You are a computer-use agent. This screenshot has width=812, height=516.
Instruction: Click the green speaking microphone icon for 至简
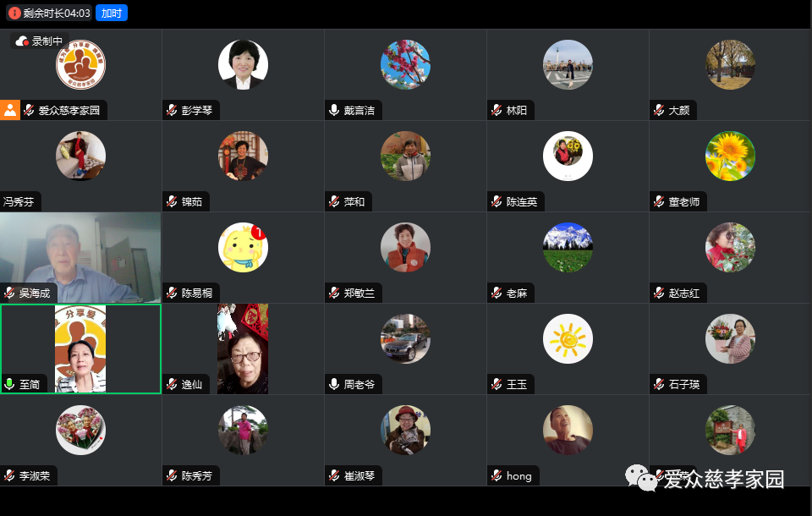[x=9, y=384]
